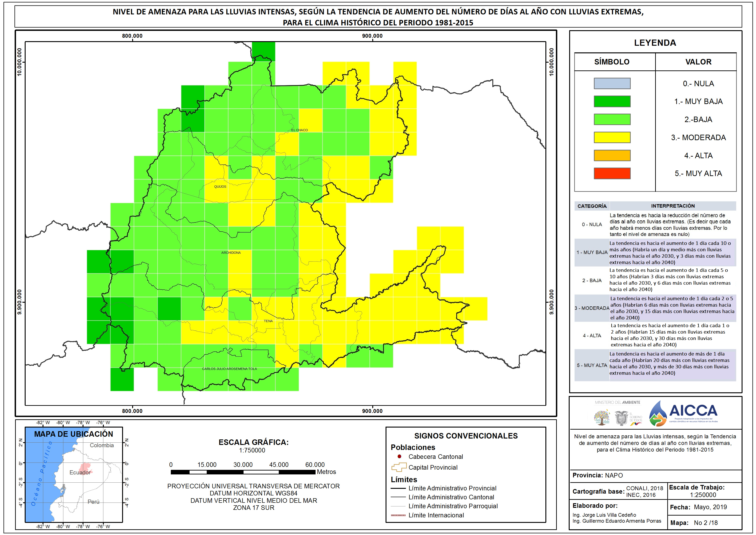Click the VALOR column header

click(698, 62)
